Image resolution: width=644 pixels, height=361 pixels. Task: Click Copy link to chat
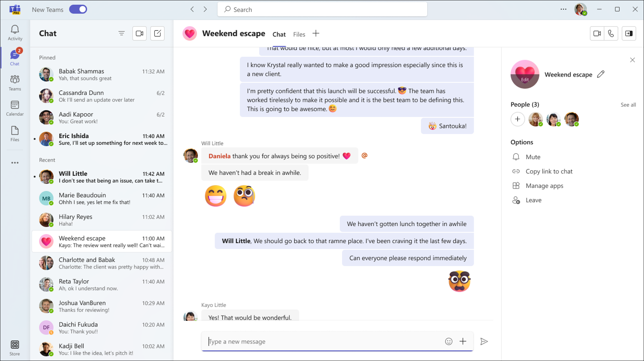point(549,171)
